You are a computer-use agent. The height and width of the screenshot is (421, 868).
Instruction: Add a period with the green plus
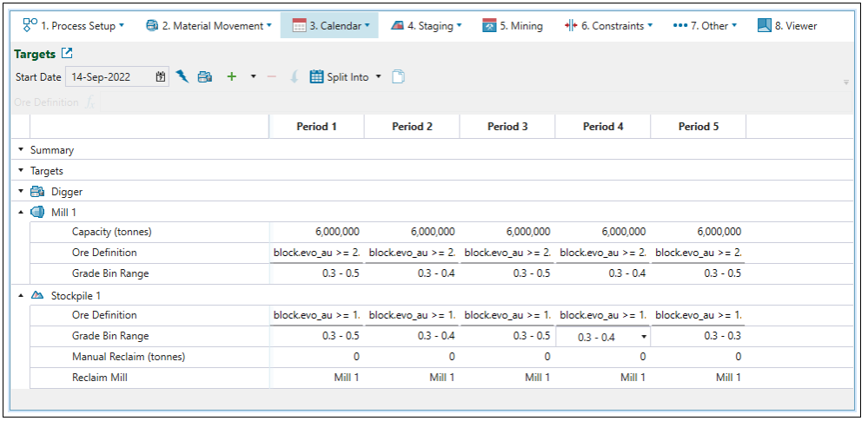pyautogui.click(x=231, y=77)
